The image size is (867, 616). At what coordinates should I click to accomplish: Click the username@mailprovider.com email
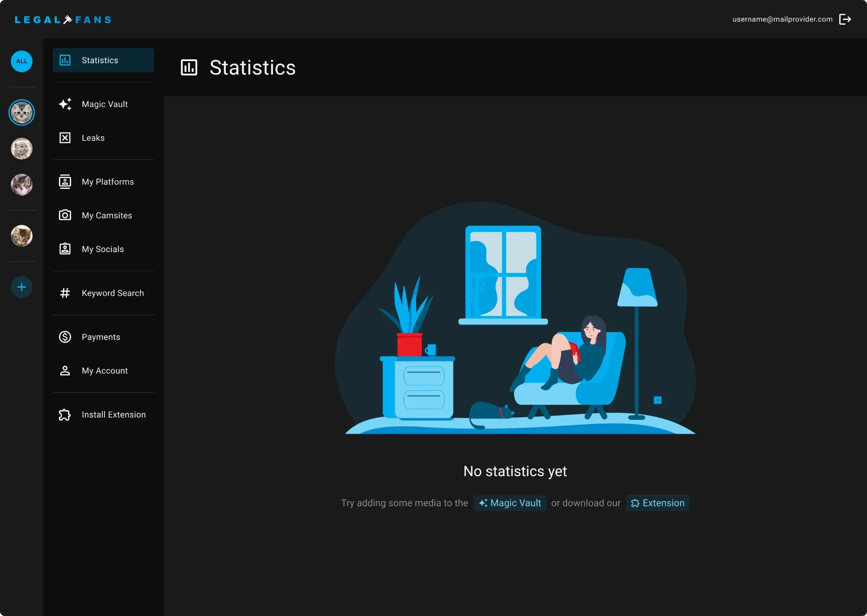pos(782,19)
